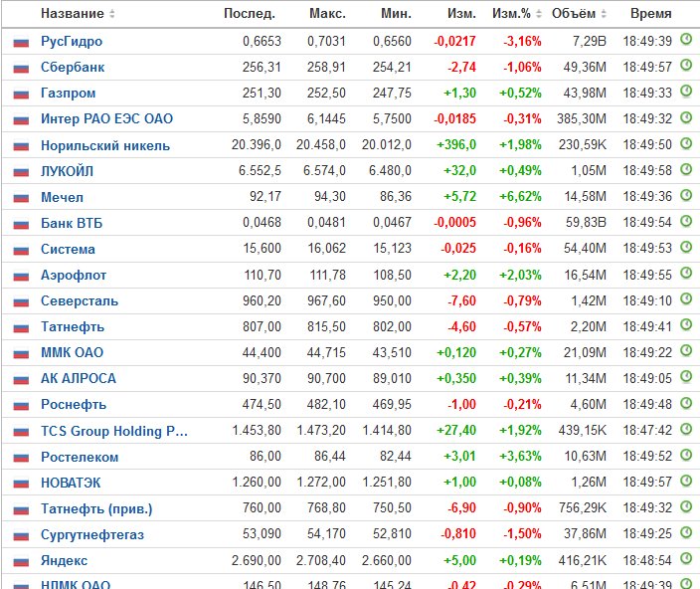Open the TCS Group Holding P... link
The height and width of the screenshot is (589, 700).
tap(114, 432)
